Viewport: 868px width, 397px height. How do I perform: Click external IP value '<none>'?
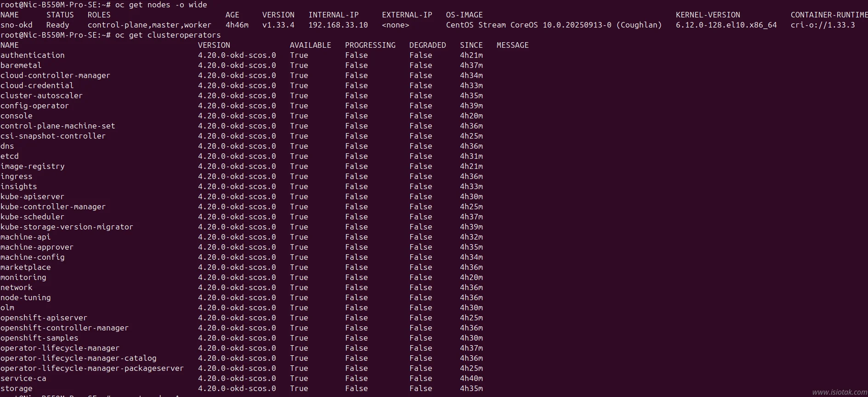396,25
